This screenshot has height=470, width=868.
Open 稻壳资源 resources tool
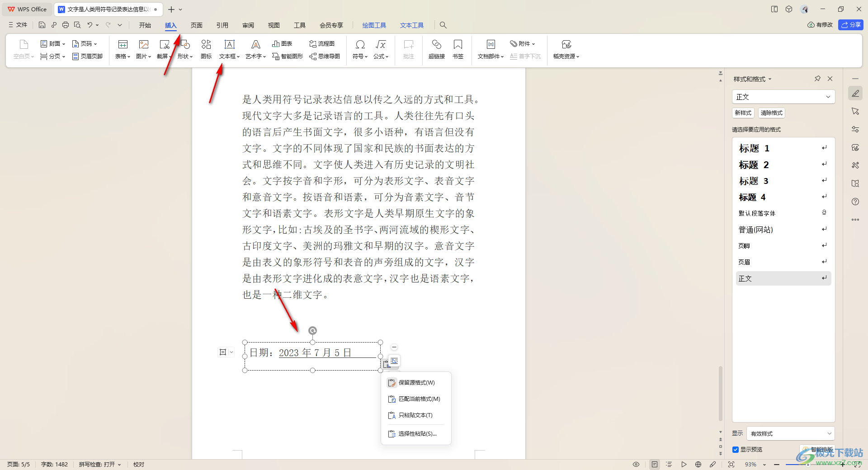[x=566, y=49]
